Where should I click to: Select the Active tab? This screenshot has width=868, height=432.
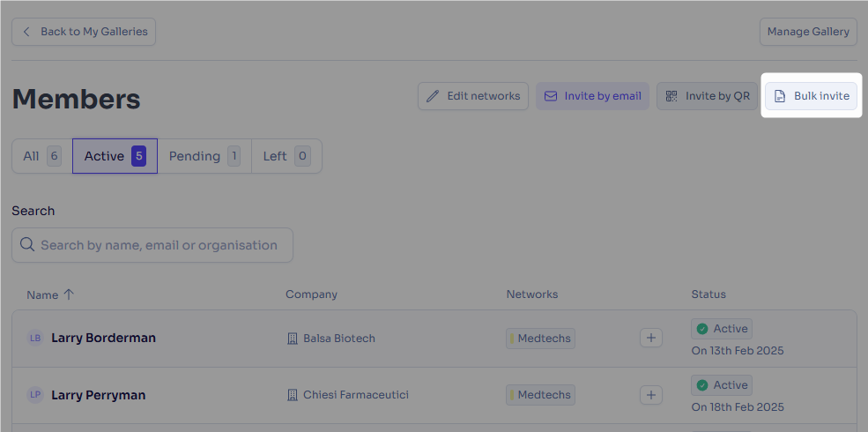pos(115,156)
